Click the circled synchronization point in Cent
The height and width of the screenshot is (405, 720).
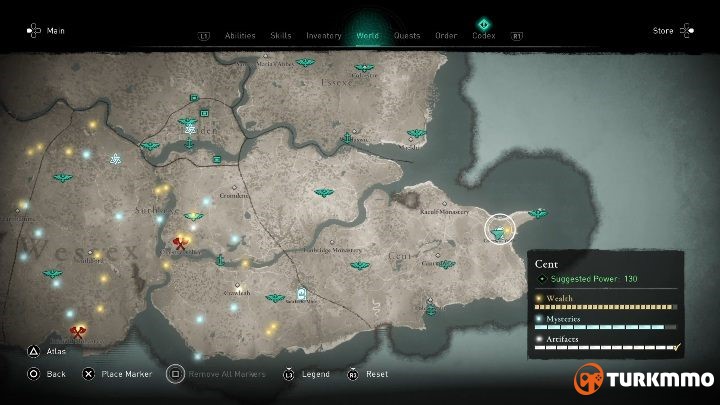(x=500, y=229)
